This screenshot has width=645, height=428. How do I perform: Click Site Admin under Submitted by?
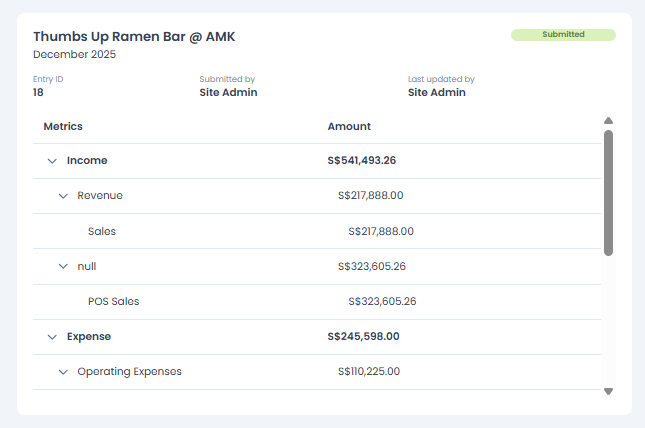point(228,92)
